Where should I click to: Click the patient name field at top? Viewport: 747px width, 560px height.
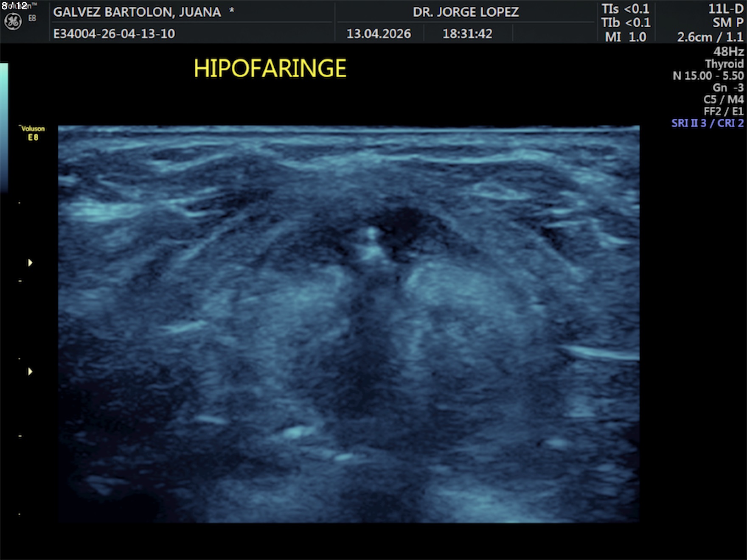click(x=137, y=12)
